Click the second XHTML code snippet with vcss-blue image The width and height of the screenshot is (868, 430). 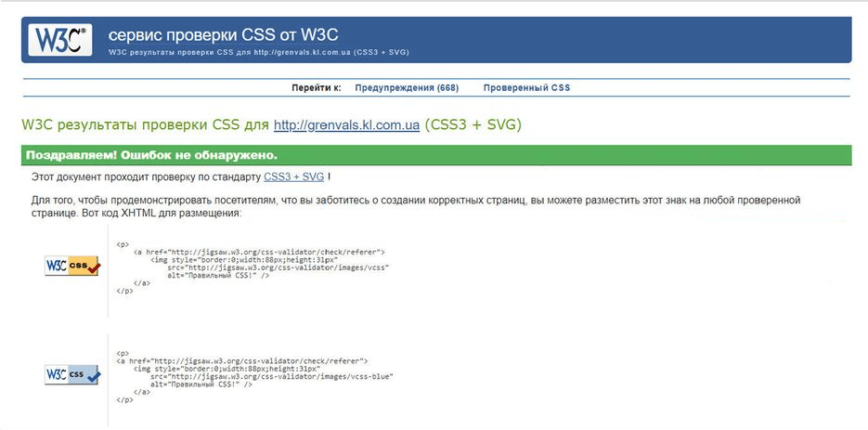pyautogui.click(x=254, y=376)
